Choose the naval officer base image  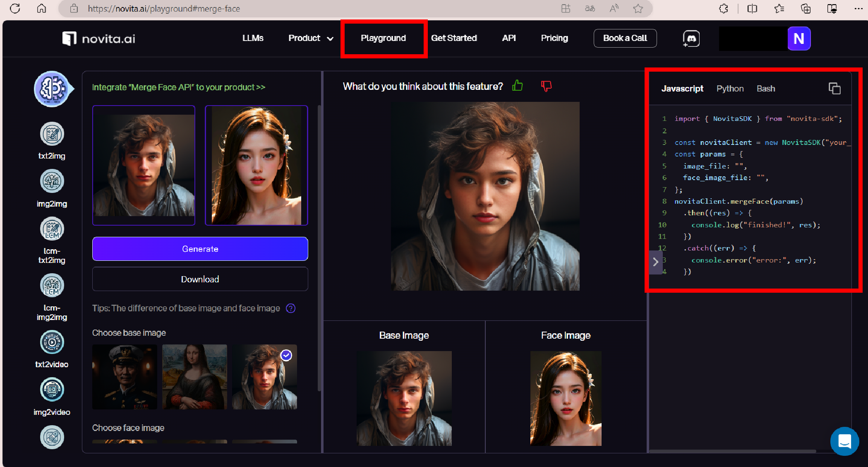pos(125,377)
